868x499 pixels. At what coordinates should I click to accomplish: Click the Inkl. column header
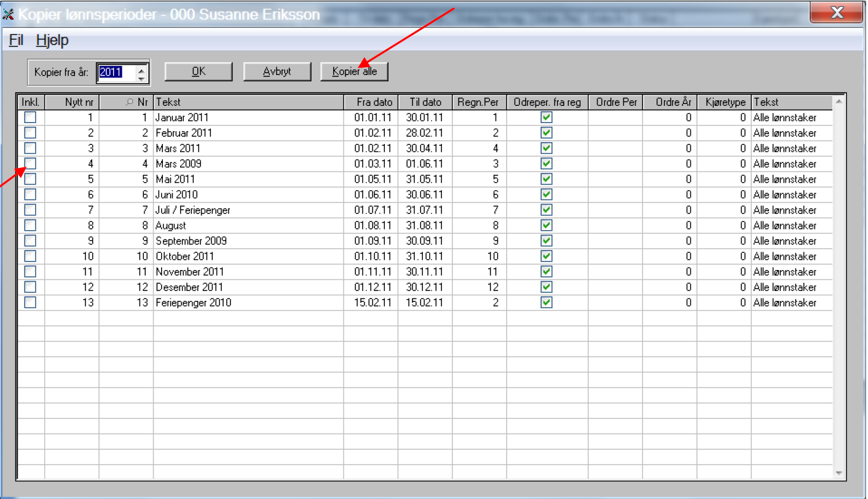click(31, 102)
